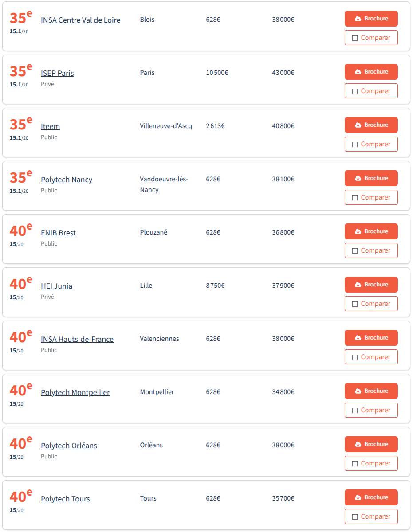The image size is (413, 532).
Task: Go to Polytech Montpellier school page
Action: (x=75, y=392)
